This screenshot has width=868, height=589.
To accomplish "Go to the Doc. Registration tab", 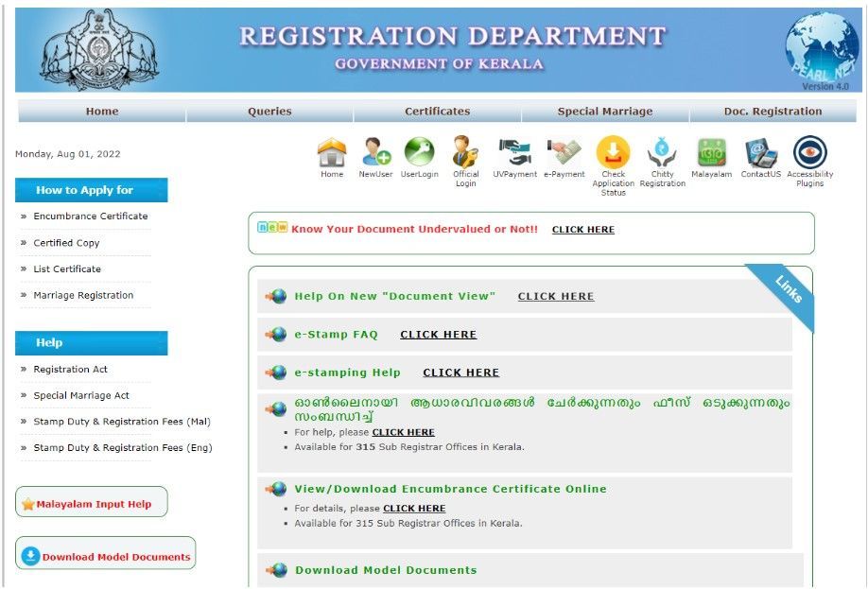I will (773, 111).
